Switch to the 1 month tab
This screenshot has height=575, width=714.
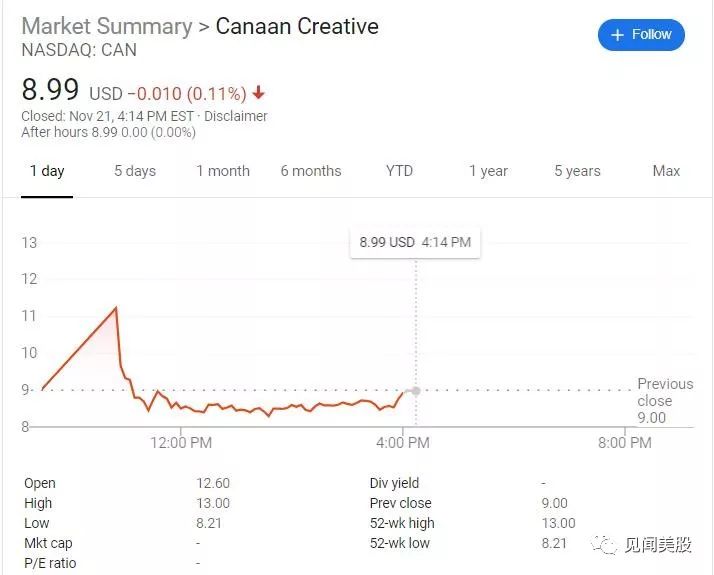click(223, 171)
